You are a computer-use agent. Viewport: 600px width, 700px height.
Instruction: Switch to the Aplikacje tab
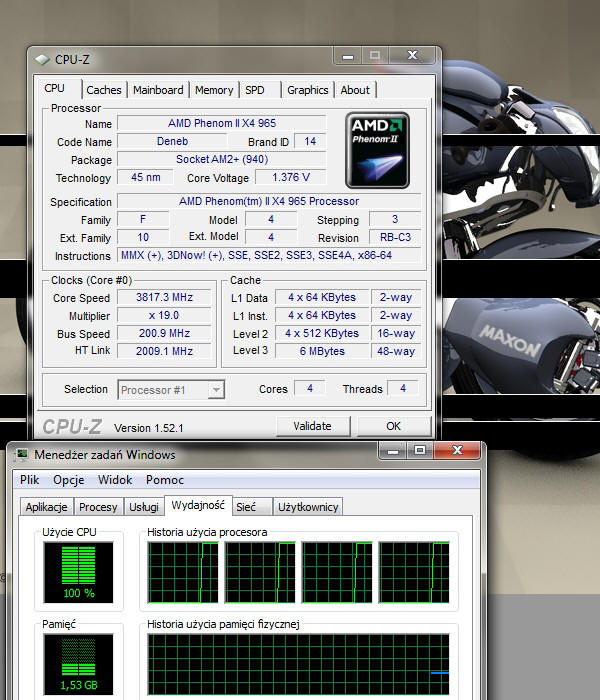(x=46, y=507)
